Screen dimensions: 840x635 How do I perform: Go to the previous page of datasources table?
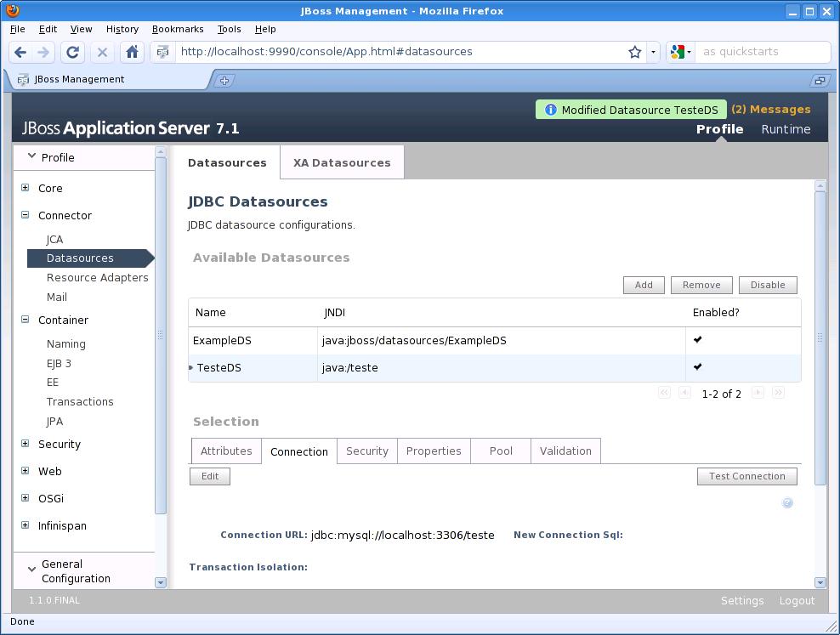point(684,393)
